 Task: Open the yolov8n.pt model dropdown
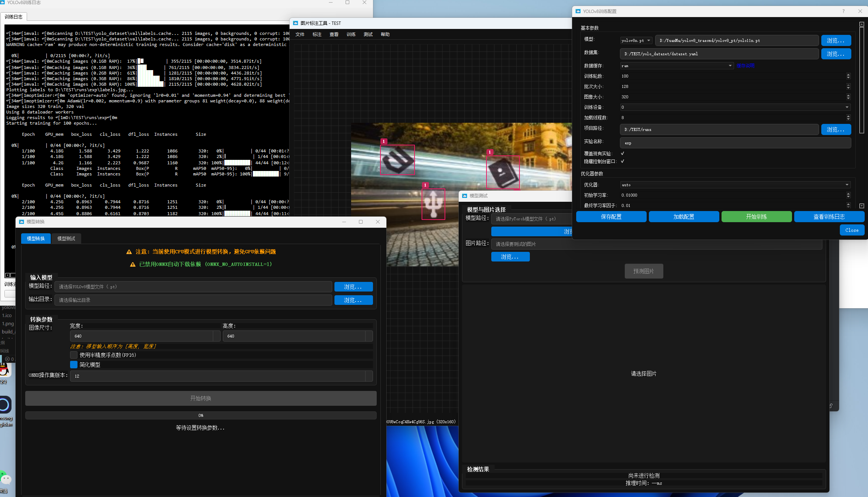636,40
